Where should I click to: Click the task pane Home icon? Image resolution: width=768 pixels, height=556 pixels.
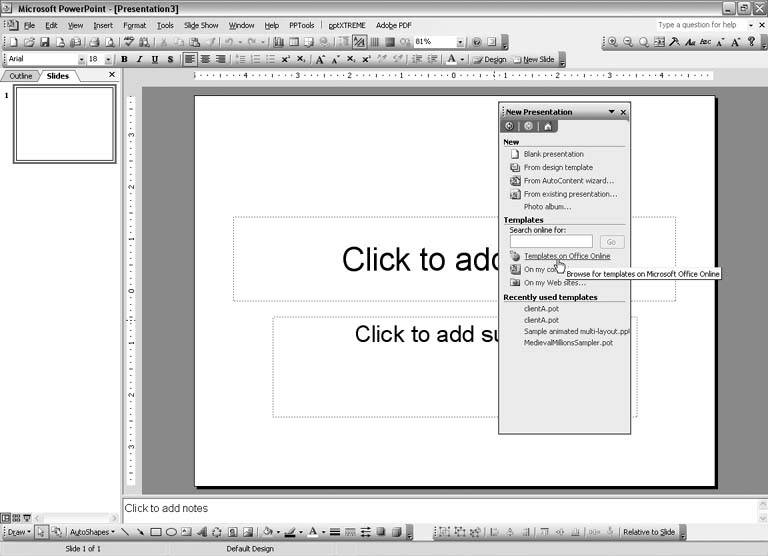pyautogui.click(x=548, y=126)
